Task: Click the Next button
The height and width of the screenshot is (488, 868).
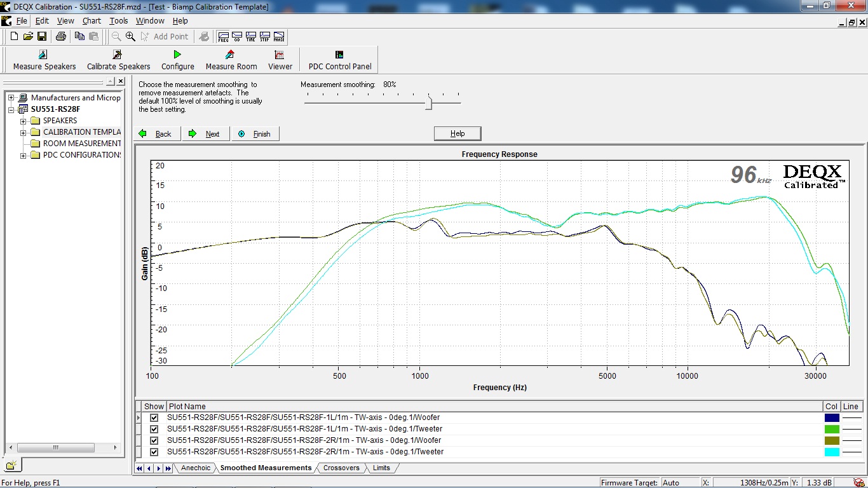Action: tap(205, 133)
